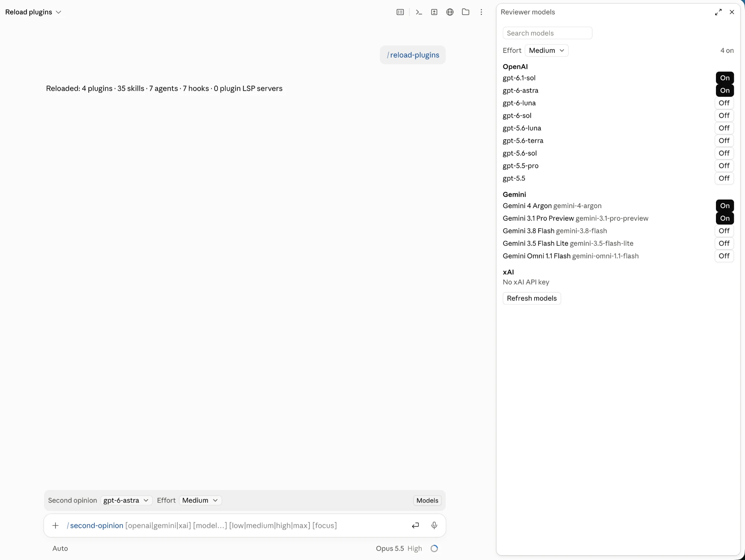
Task: Open the folder icon in toolbar
Action: 466,12
